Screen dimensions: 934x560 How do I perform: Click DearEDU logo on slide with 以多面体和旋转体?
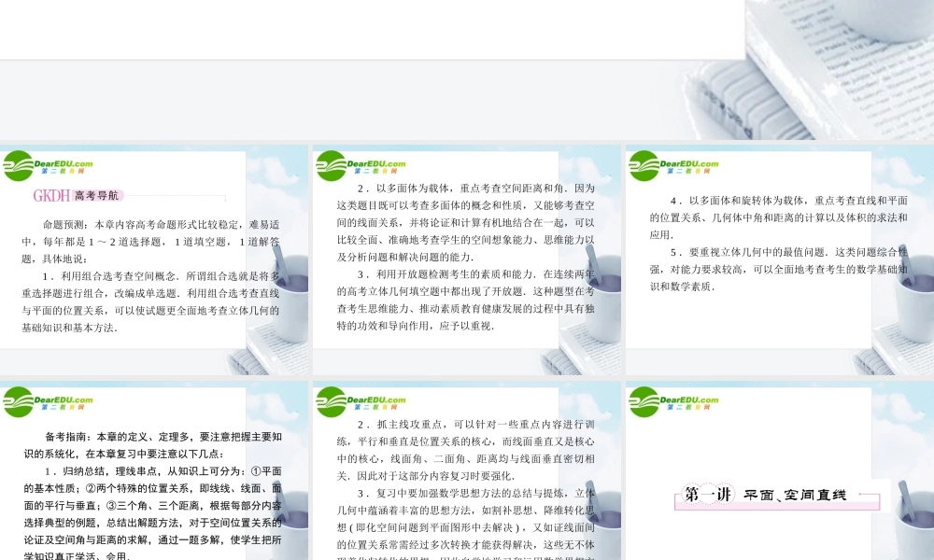coord(673,166)
